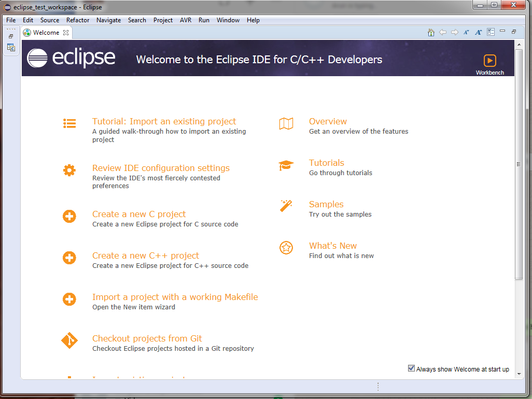The image size is (532, 399).
Task: Open the Refactor menu
Action: [78, 20]
